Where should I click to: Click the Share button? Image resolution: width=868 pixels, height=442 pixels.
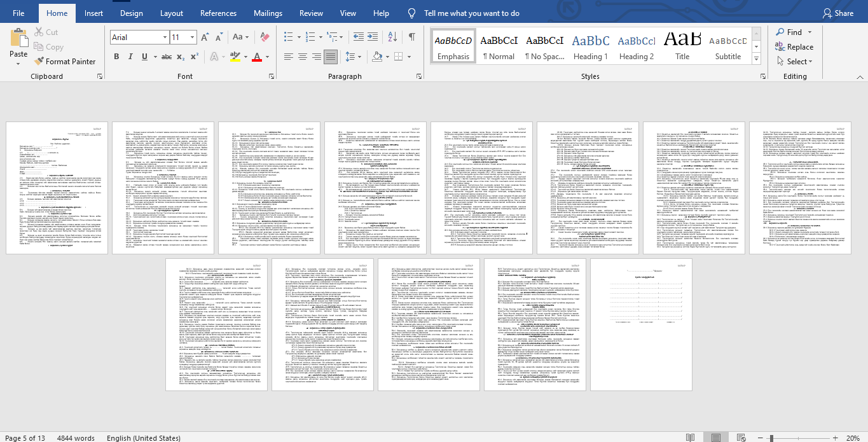pos(837,13)
